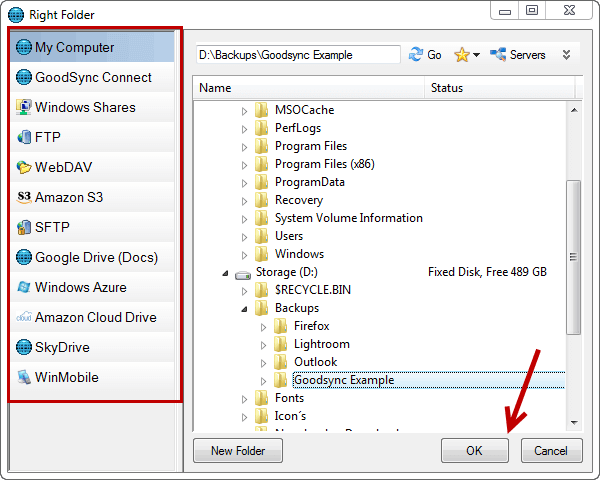
Task: Select the Icon´s folder row
Action: (x=290, y=416)
